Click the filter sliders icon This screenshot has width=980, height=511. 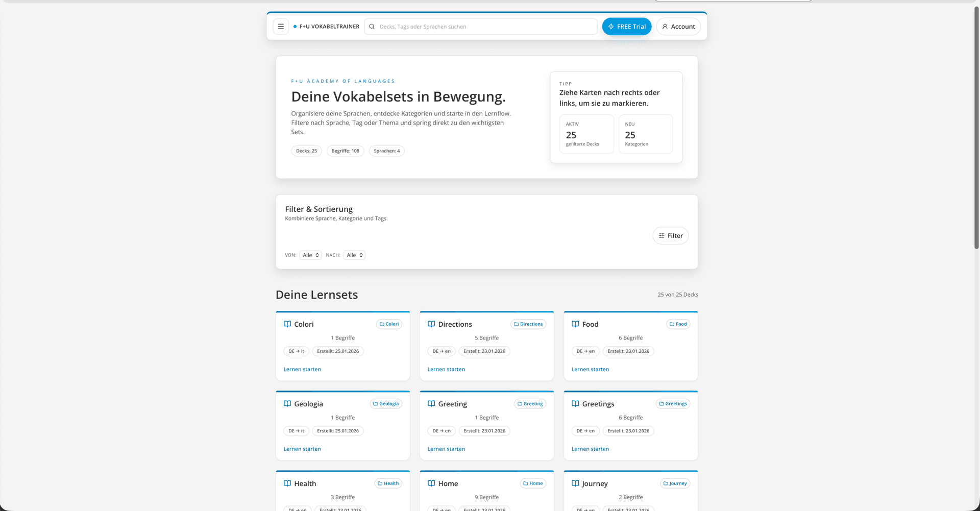(662, 235)
